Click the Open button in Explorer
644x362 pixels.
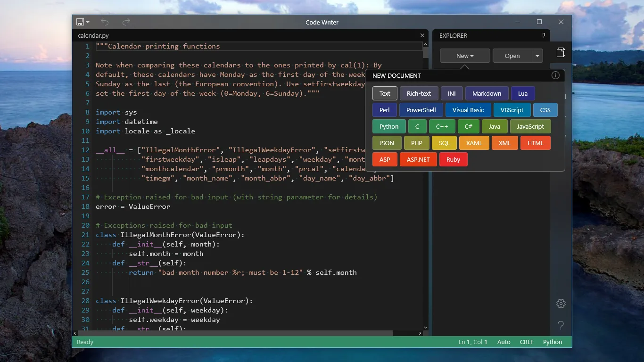(x=512, y=56)
